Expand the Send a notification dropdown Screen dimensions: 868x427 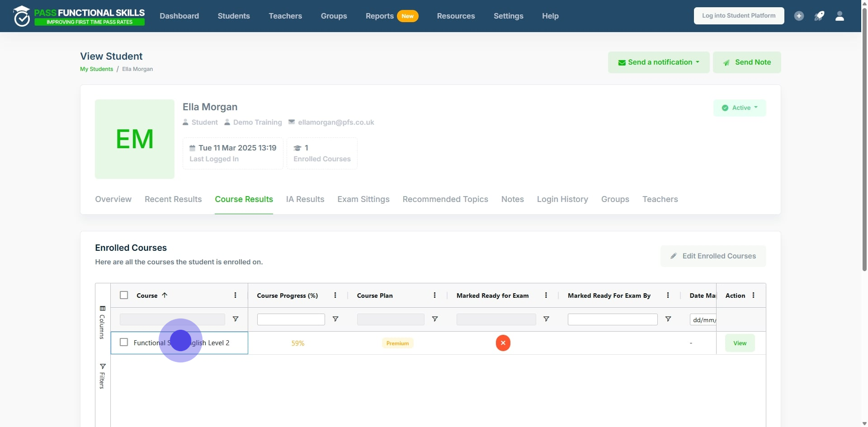[x=658, y=62]
